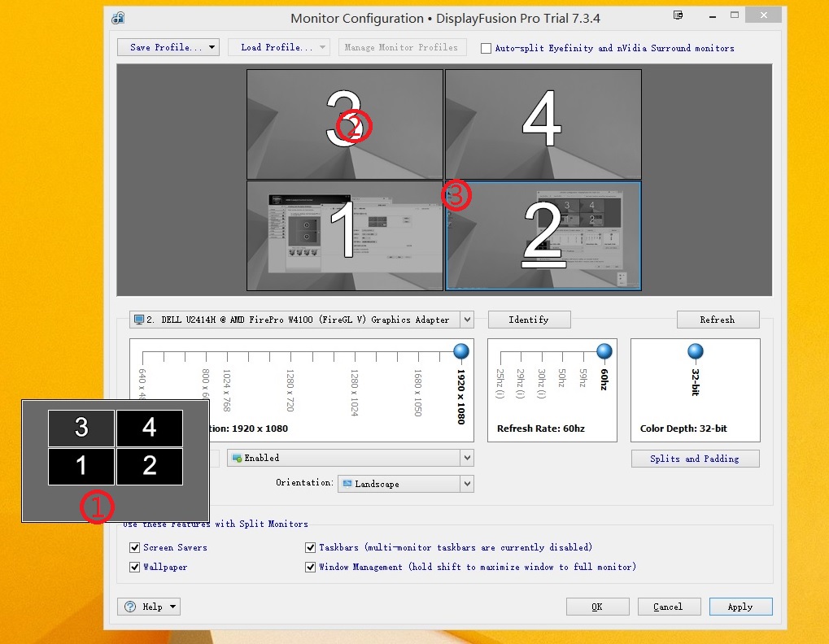Select monitor 1 in the layout preview

[345, 236]
